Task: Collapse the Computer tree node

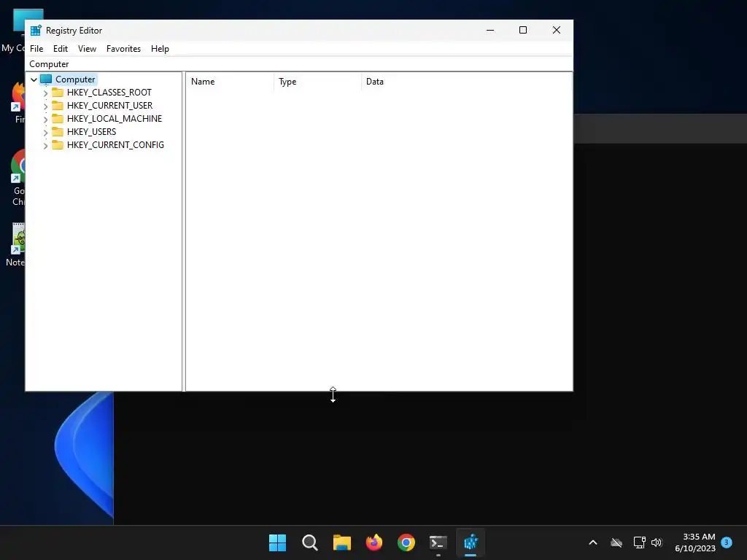Action: (x=34, y=79)
